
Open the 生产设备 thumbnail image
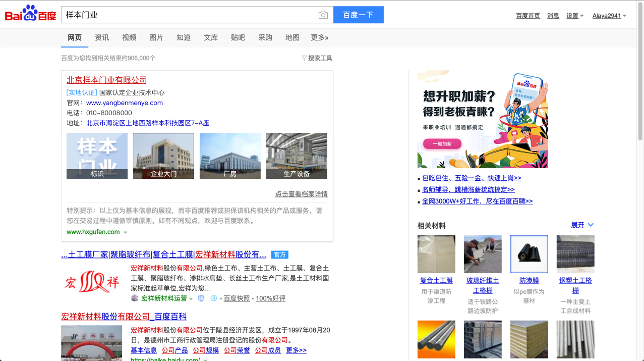coord(297,156)
